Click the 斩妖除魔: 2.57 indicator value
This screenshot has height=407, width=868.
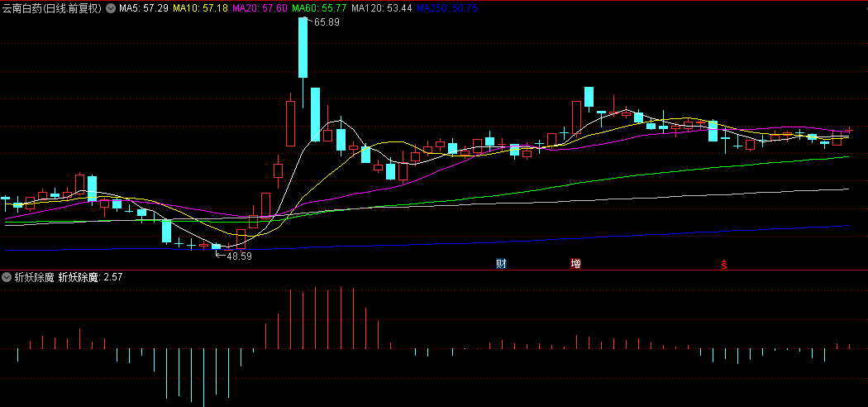pyautogui.click(x=90, y=277)
